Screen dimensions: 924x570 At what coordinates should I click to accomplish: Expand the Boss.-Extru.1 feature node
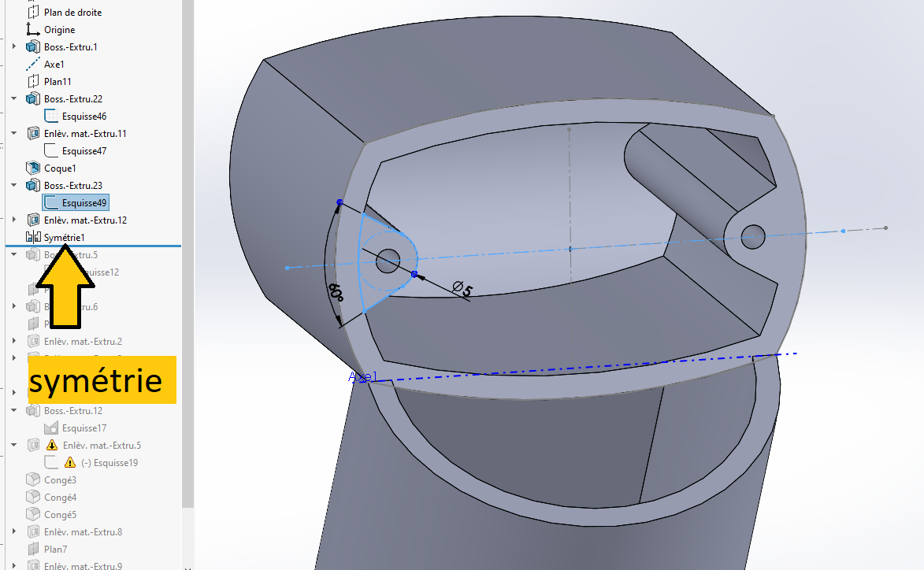[x=14, y=46]
